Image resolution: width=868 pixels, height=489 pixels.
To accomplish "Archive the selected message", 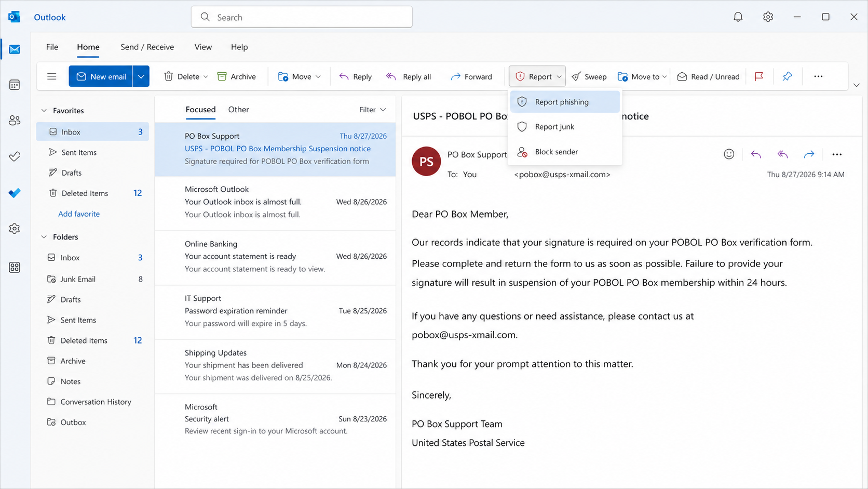I will tap(237, 76).
